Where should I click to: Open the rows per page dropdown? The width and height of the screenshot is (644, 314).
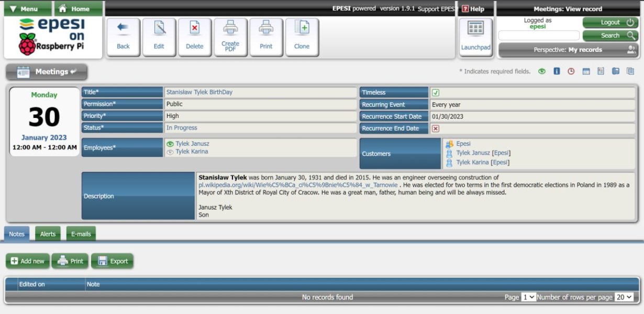click(624, 297)
